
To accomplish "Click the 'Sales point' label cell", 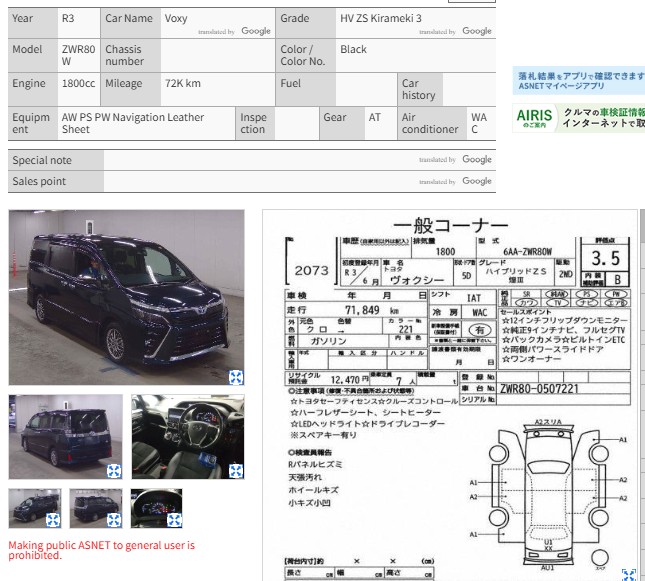I will (56, 181).
